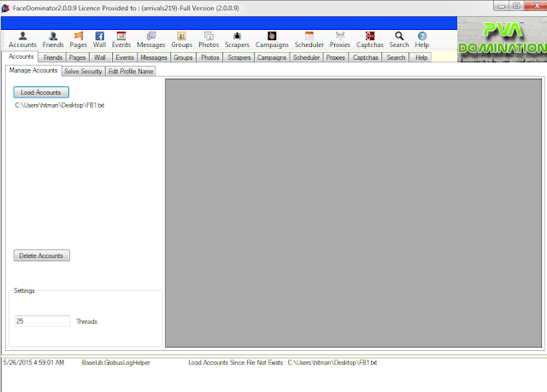Focus the Threads input field showing 25
The height and width of the screenshot is (392, 547).
42,321
